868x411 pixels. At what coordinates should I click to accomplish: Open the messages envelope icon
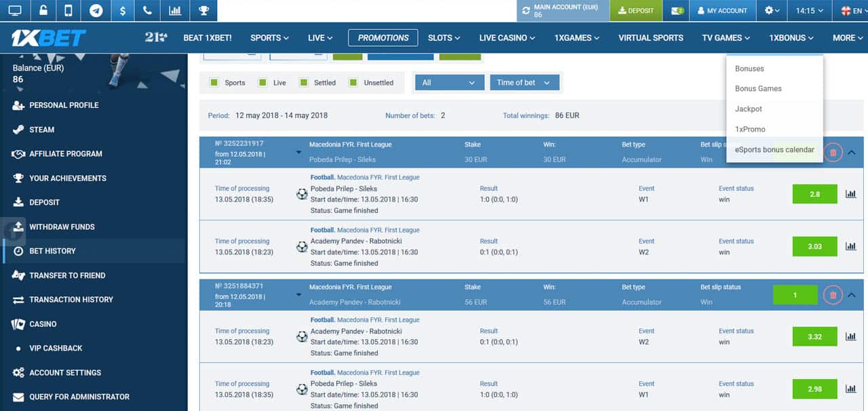pos(677,11)
